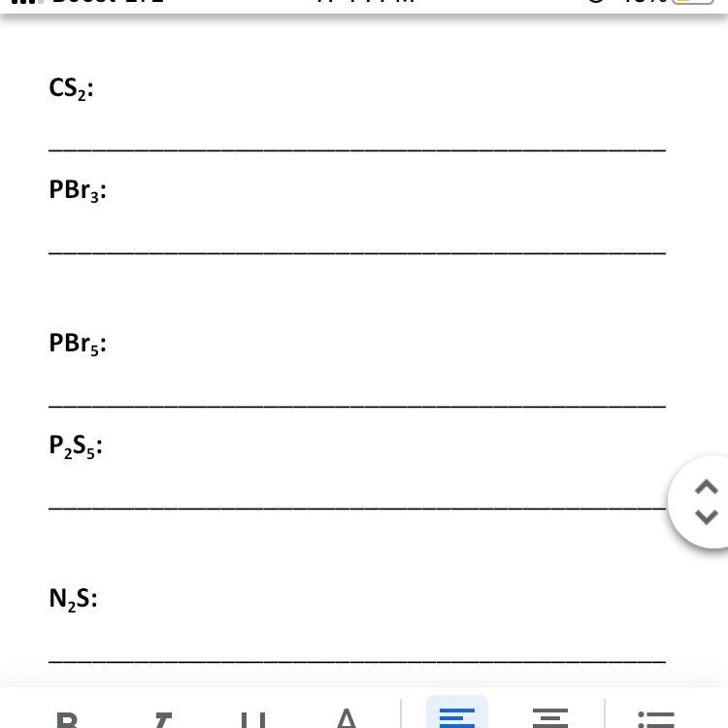The image size is (728, 728).
Task: Tap the up chevron on scroll handle
Action: [x=707, y=486]
